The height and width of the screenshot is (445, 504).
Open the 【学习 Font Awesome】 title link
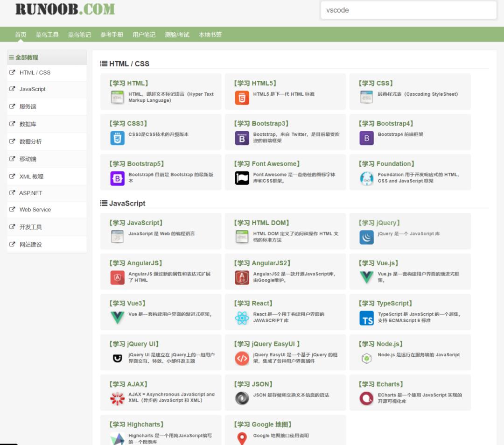click(267, 163)
